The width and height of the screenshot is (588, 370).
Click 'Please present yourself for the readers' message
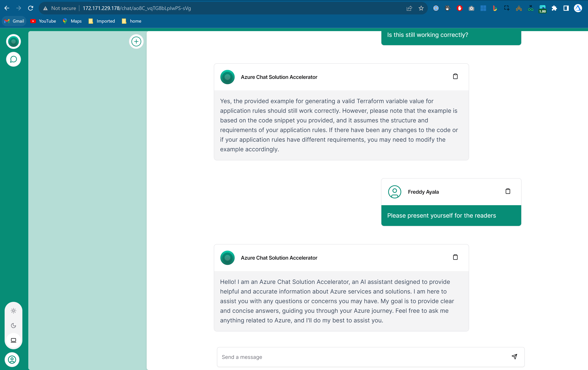click(442, 215)
